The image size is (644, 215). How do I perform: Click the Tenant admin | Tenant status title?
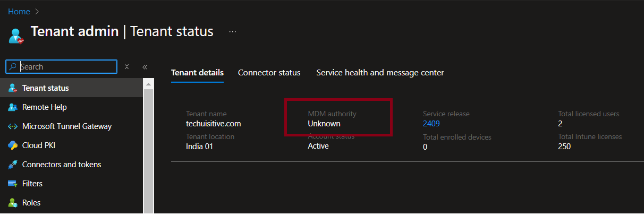click(x=122, y=31)
